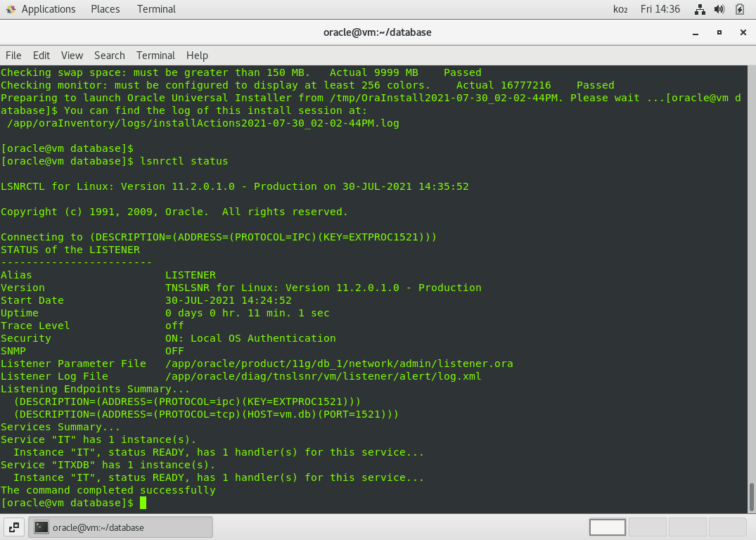Image resolution: width=756 pixels, height=540 pixels.
Task: Click the Applications activities icon
Action: [11, 9]
